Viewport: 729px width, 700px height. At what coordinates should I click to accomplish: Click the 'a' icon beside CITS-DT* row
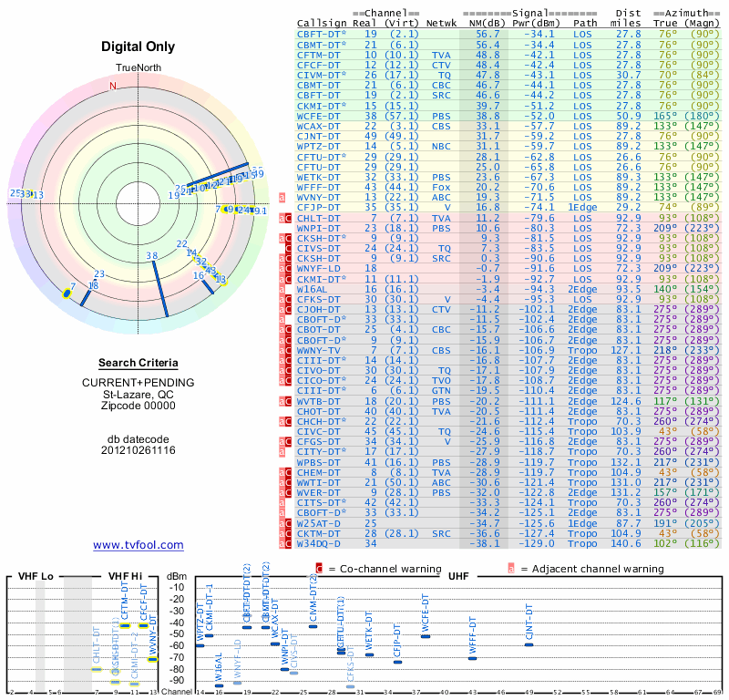(282, 503)
